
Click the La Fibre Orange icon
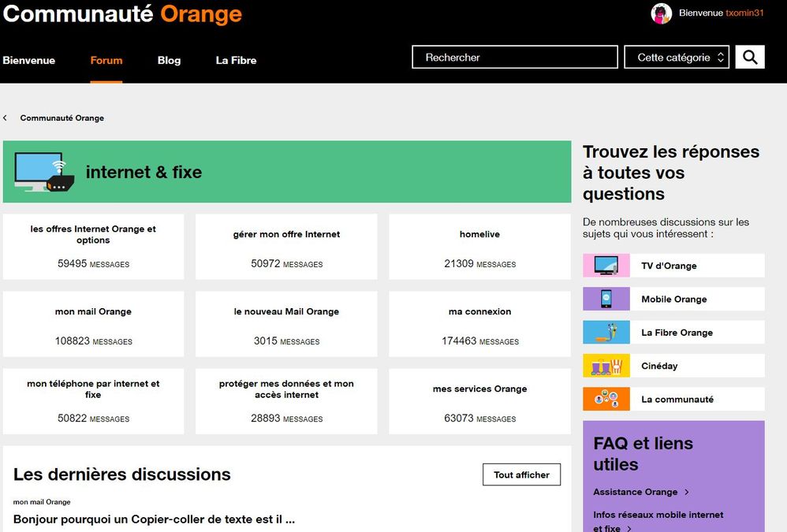[606, 333]
